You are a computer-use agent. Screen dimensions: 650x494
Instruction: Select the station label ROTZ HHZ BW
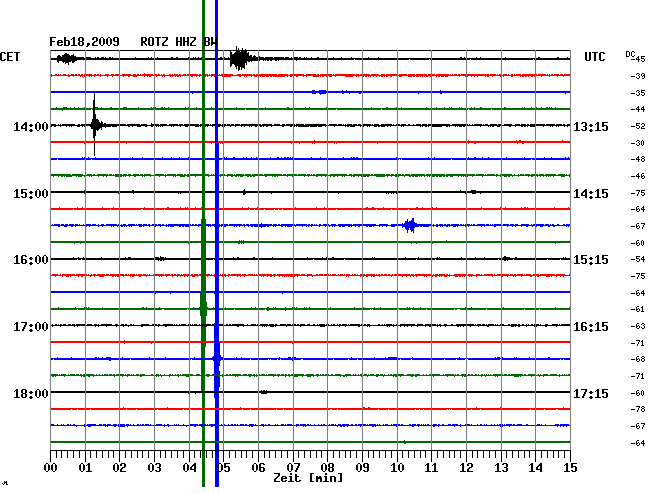click(179, 42)
